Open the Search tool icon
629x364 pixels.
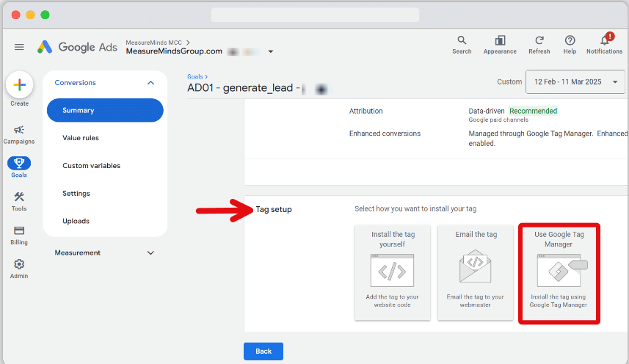point(462,40)
